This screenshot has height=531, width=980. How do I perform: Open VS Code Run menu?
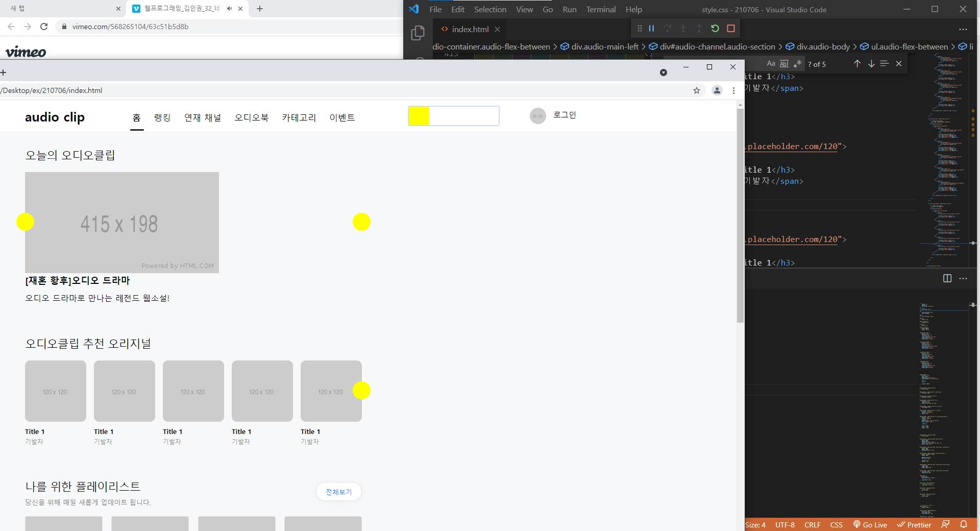pos(570,9)
